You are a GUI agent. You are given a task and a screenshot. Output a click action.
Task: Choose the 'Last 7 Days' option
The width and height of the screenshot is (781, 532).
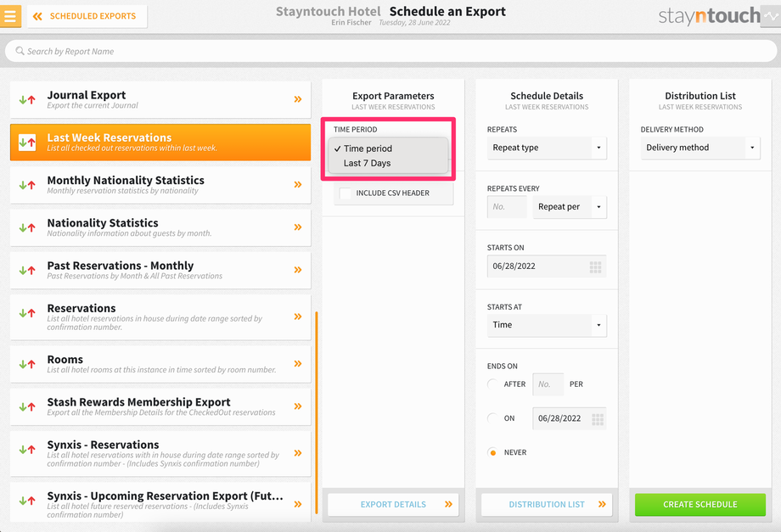tap(389, 163)
